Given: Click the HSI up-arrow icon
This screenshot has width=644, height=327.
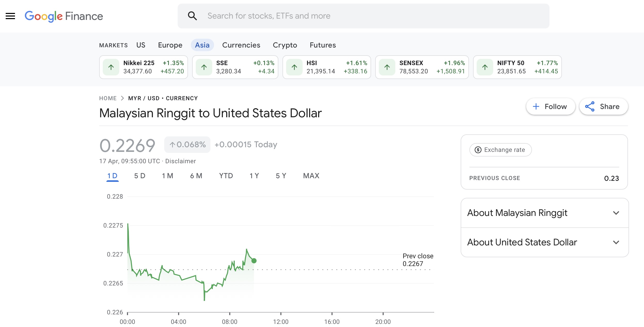Looking at the screenshot, I should (294, 67).
